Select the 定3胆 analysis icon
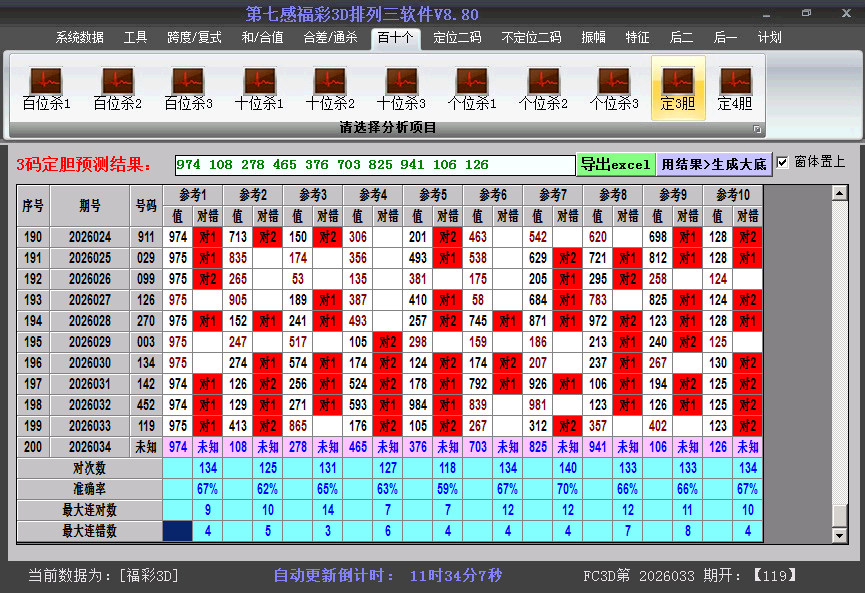The height and width of the screenshot is (593, 865). (x=678, y=88)
